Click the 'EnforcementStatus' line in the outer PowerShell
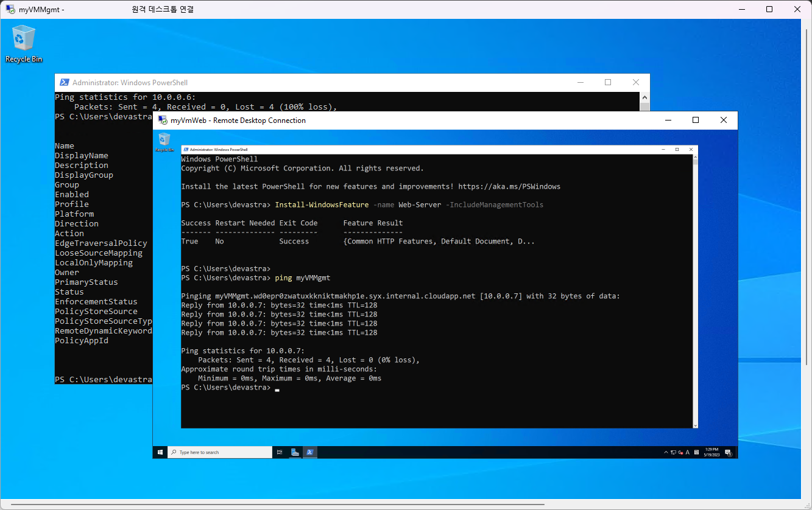This screenshot has width=812, height=510. [x=96, y=301]
